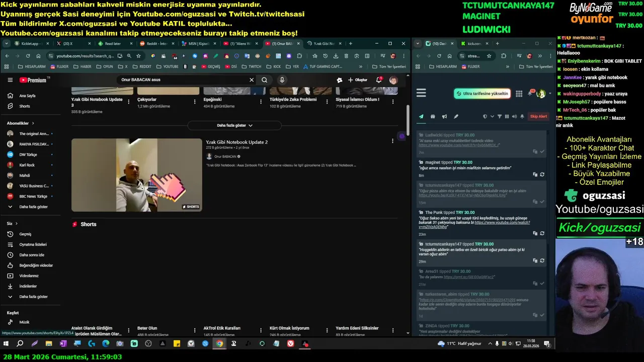Select the tips paper-plane filter tab
The width and height of the screenshot is (644, 362).
pyautogui.click(x=421, y=117)
